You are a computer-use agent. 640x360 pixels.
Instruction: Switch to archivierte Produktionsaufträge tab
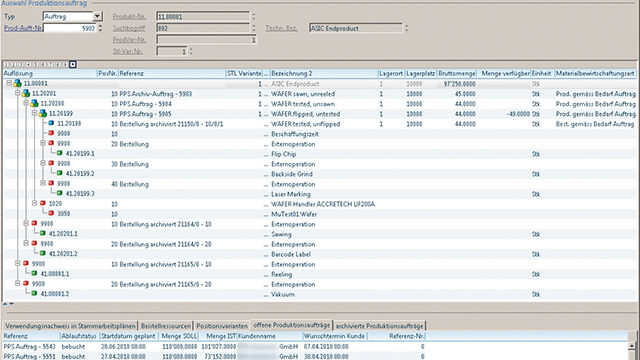pos(380,326)
